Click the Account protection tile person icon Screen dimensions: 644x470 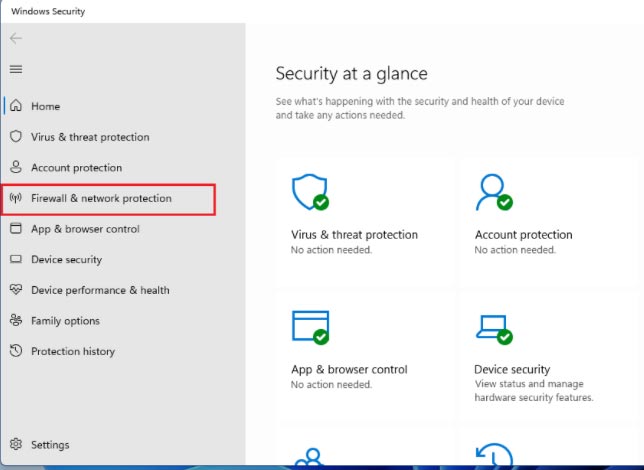[x=493, y=191]
